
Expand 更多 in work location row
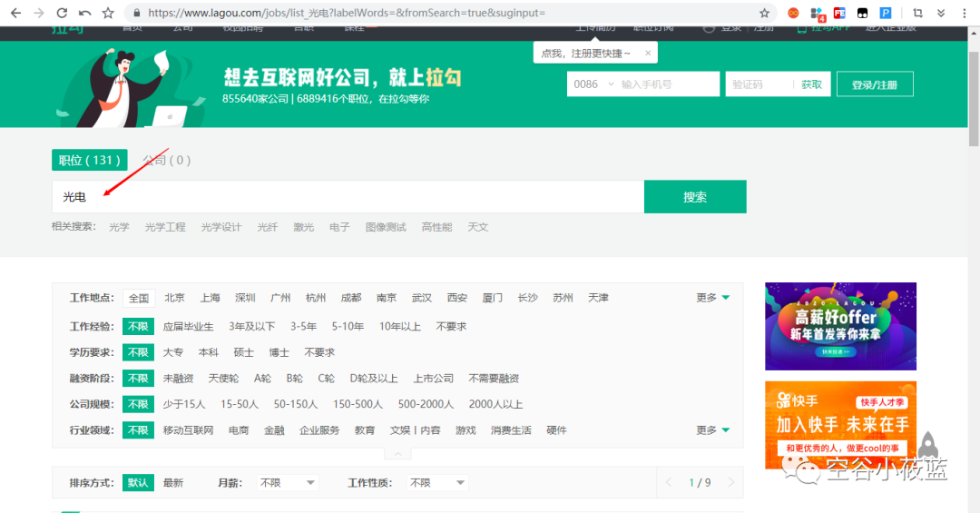point(712,298)
